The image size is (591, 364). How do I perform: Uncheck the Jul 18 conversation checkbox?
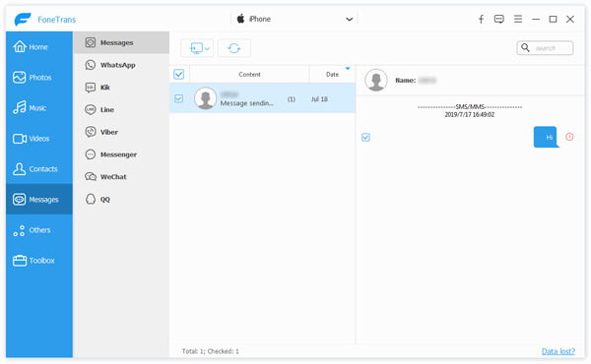[x=178, y=98]
